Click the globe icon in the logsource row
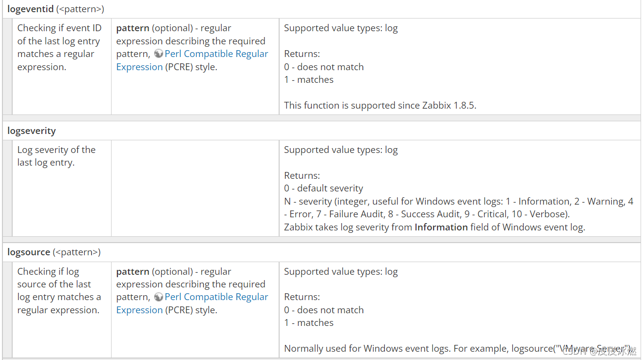644x360 pixels. (158, 297)
